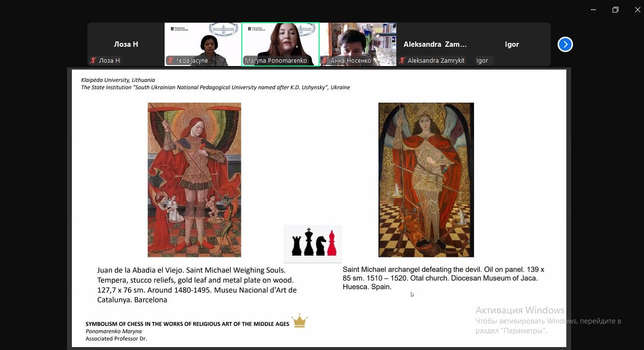This screenshot has width=644, height=350.
Task: Click the author name "Ponomarenko Maryna"
Action: pyautogui.click(x=113, y=331)
